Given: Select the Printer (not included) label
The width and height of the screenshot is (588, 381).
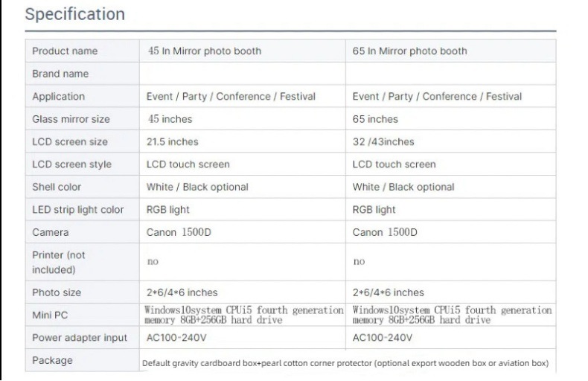Looking at the screenshot, I should click(59, 262).
